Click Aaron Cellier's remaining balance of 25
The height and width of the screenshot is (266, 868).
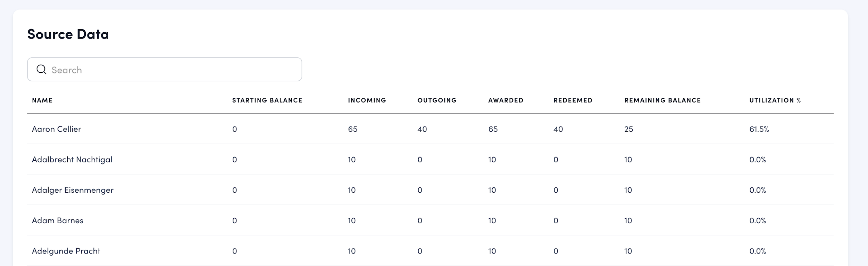(628, 129)
